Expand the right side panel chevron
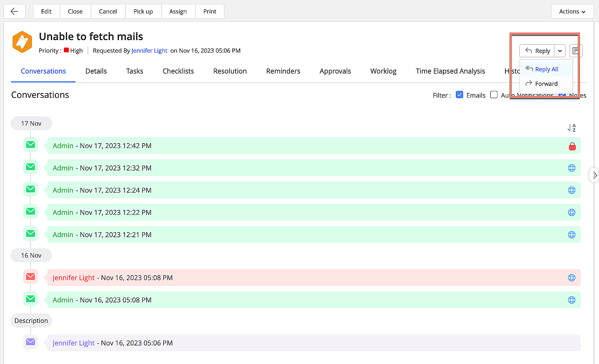This screenshot has height=364, width=599. (x=595, y=175)
